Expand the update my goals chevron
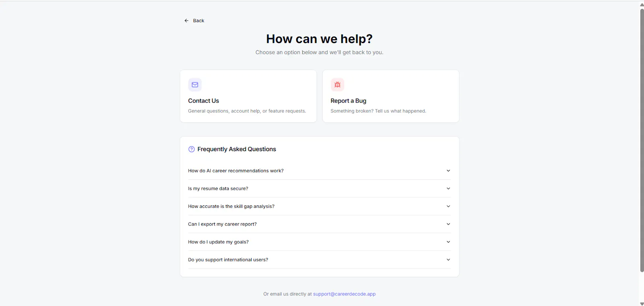644x306 pixels. click(x=448, y=242)
